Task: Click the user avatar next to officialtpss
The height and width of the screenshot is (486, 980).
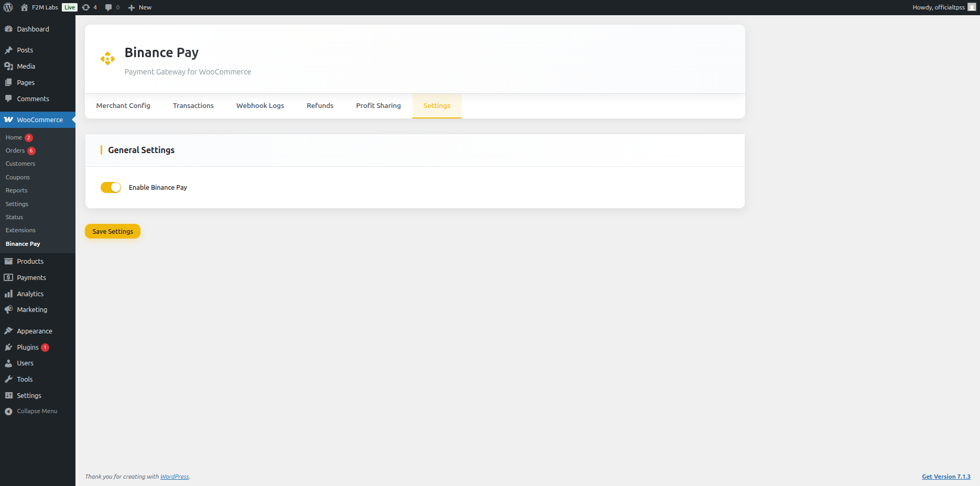Action: click(x=972, y=7)
